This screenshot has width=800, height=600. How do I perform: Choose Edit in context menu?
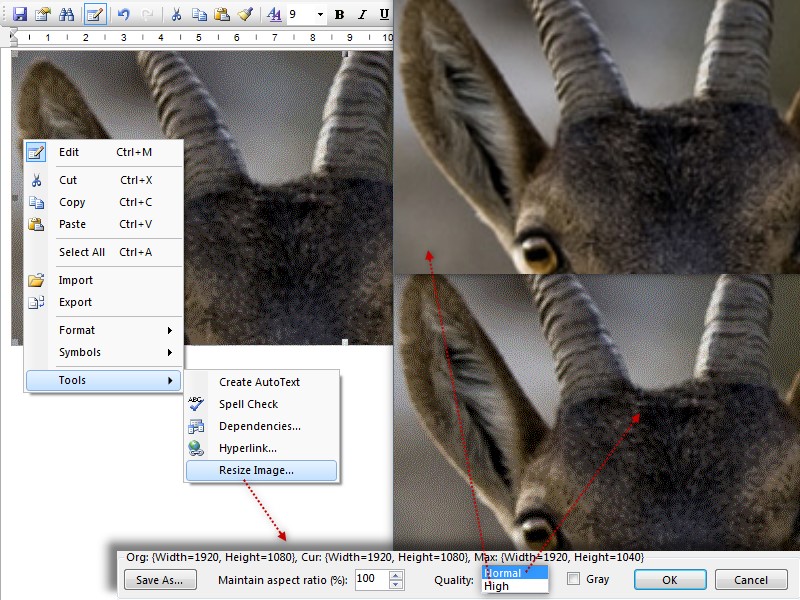pos(104,152)
